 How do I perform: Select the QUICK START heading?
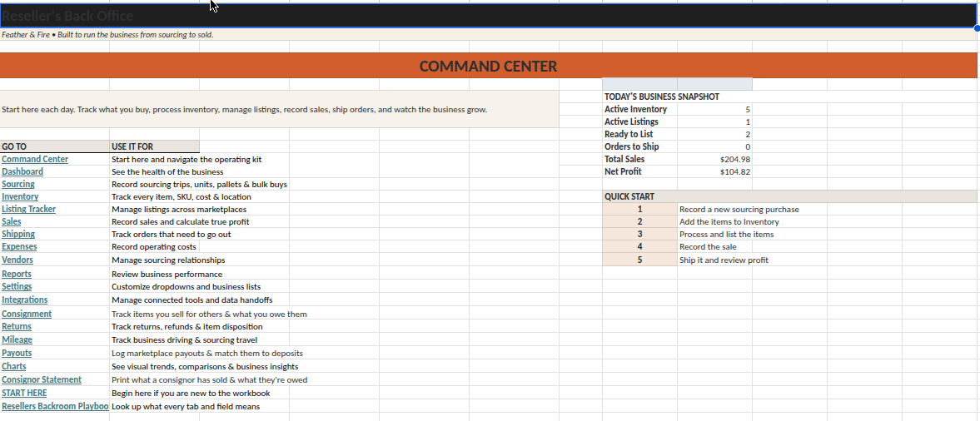(789, 196)
